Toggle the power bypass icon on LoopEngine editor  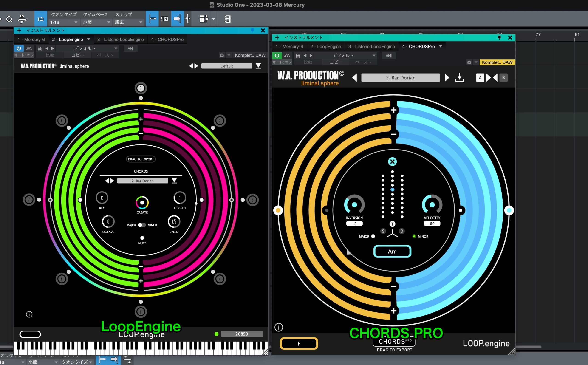tap(19, 48)
